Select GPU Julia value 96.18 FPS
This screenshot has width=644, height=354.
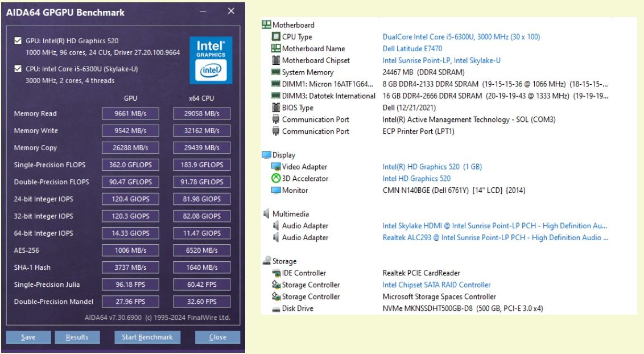pos(130,285)
